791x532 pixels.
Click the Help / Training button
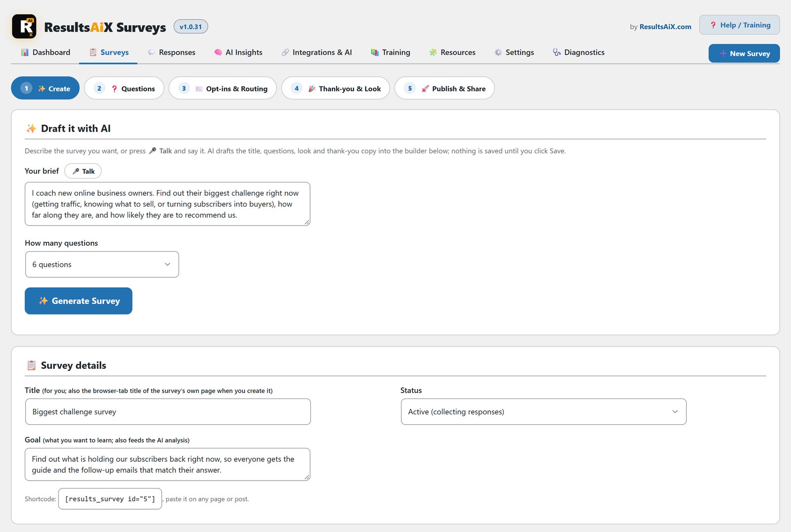pyautogui.click(x=740, y=25)
